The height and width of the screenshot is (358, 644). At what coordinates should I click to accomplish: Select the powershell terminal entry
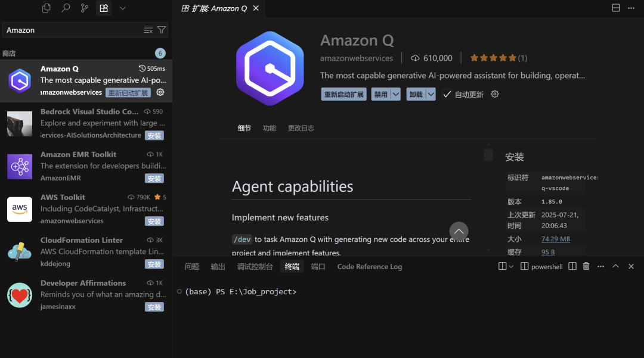541,266
